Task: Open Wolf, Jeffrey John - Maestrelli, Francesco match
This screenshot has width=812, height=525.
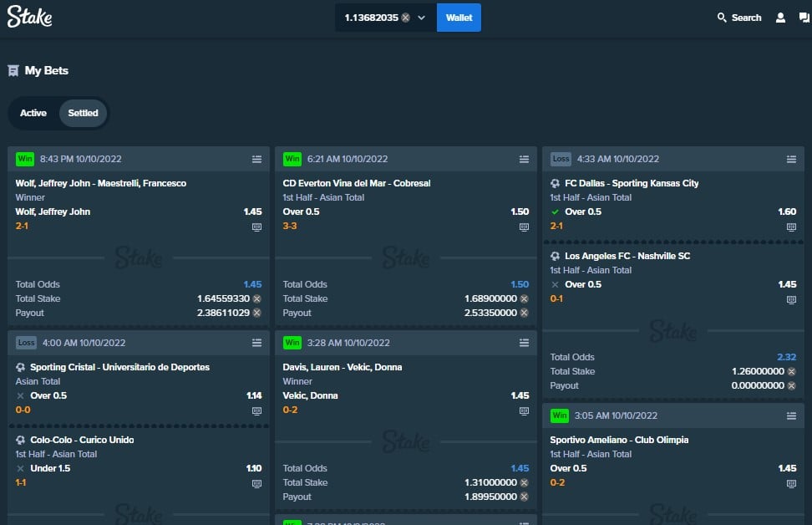Action: 101,183
